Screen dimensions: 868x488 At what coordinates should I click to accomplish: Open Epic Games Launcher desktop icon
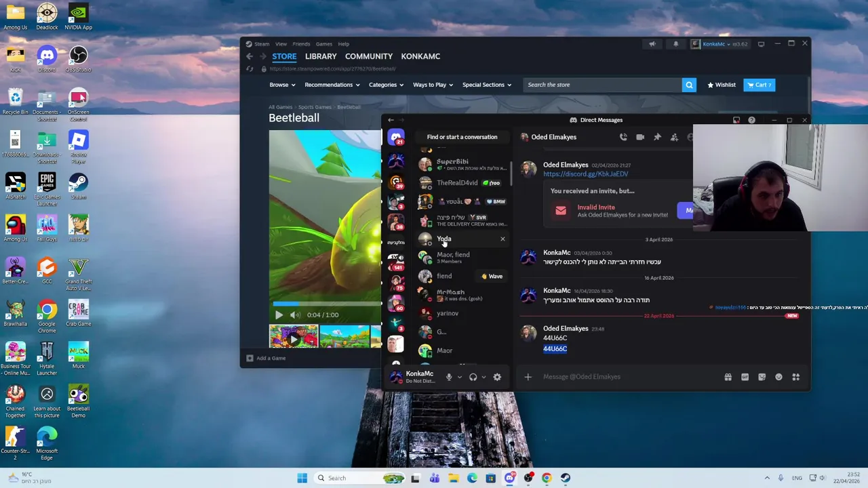(x=47, y=190)
